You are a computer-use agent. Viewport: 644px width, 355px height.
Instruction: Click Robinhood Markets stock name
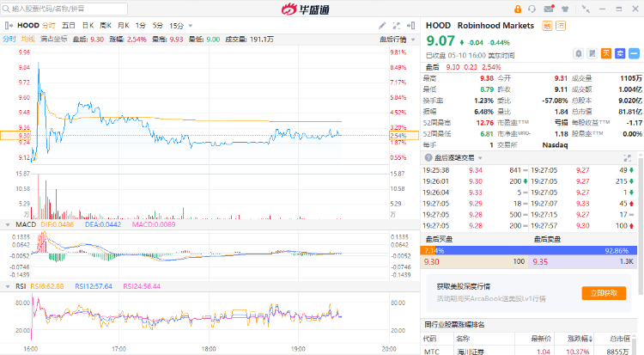(x=495, y=26)
